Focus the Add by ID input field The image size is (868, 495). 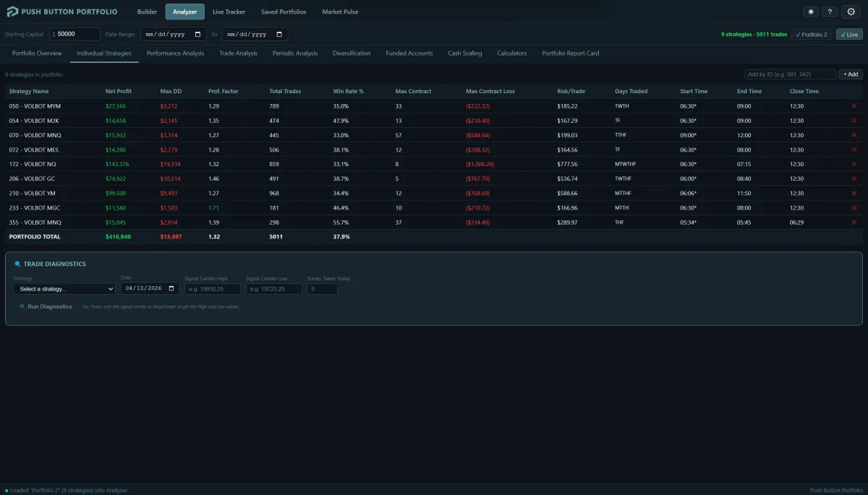click(790, 74)
